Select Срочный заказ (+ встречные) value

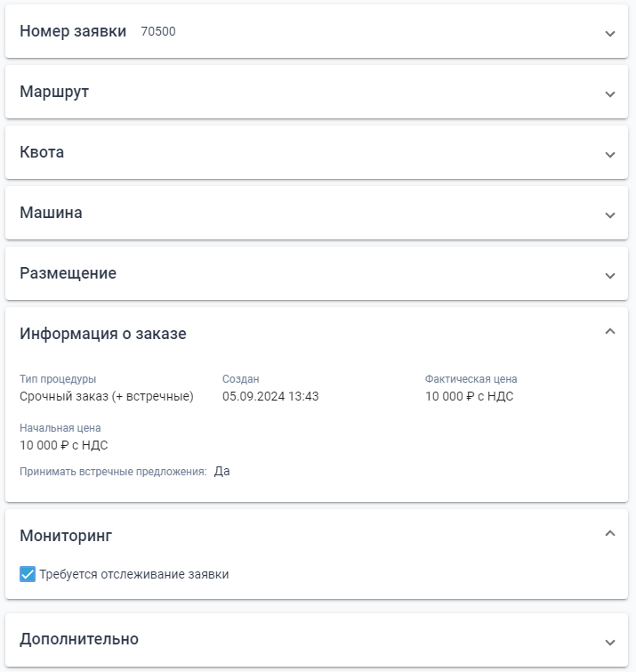click(x=107, y=396)
